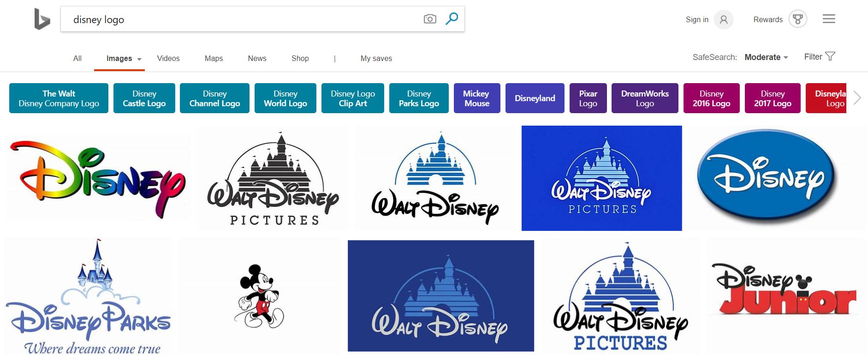The width and height of the screenshot is (868, 357).
Task: Select Disney Castle Logo suggestion
Action: point(144,98)
